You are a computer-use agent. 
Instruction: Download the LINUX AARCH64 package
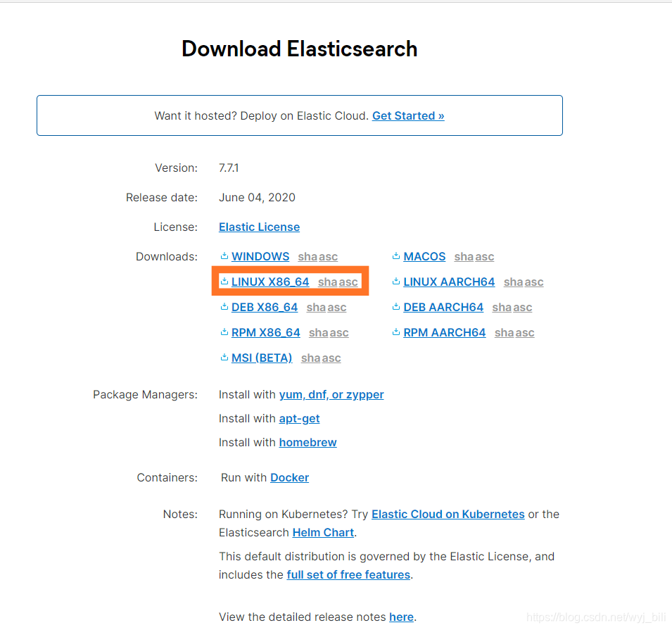449,282
